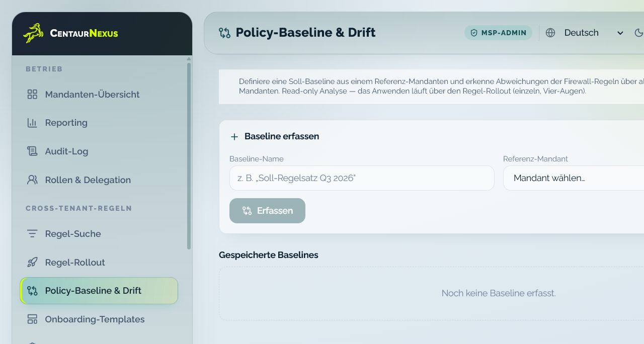Click the CentaurNexus brand name

tap(84, 33)
